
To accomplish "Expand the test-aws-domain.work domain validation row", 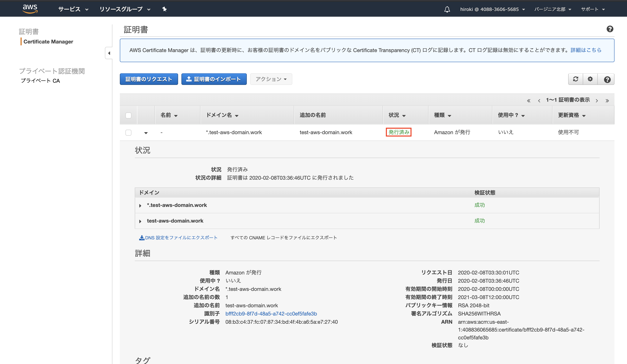I will tap(140, 221).
